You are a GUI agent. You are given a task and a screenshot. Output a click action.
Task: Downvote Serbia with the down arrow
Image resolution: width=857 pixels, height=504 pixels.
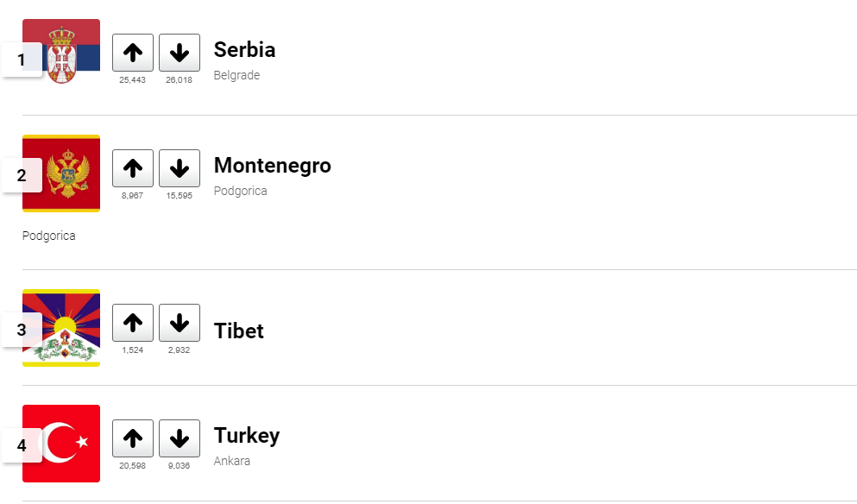(x=180, y=53)
